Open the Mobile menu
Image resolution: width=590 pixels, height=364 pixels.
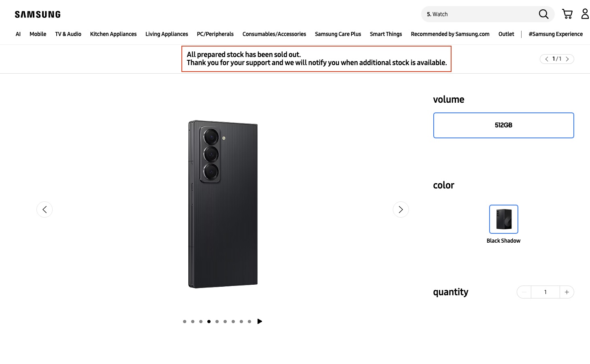(38, 34)
